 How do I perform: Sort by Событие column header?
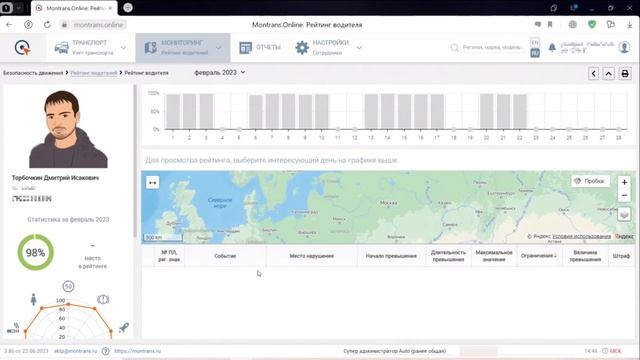[225, 256]
